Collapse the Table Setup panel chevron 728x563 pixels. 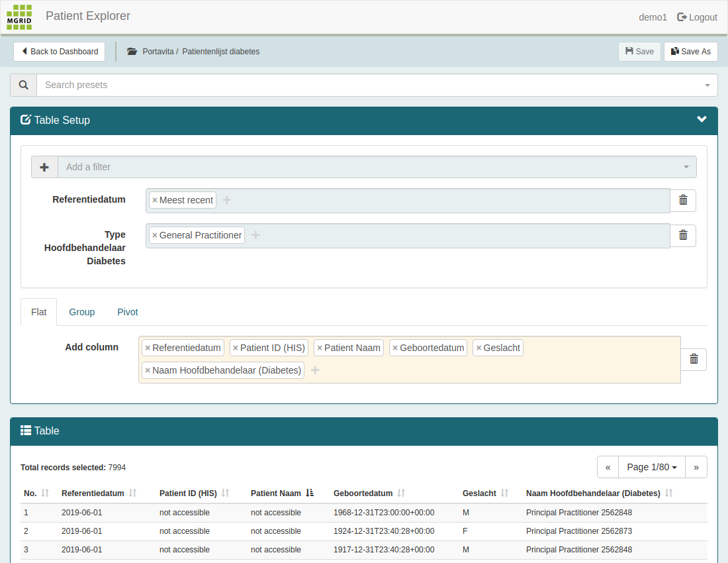pos(702,119)
